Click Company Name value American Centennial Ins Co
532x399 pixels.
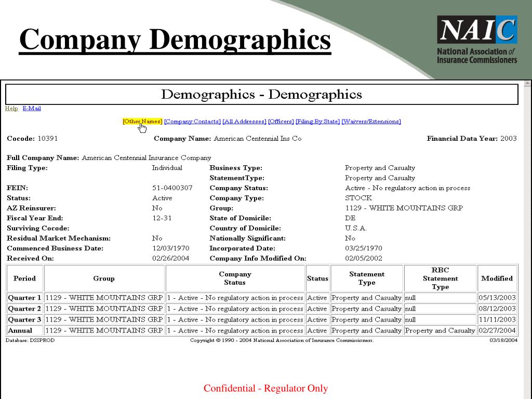click(258, 138)
